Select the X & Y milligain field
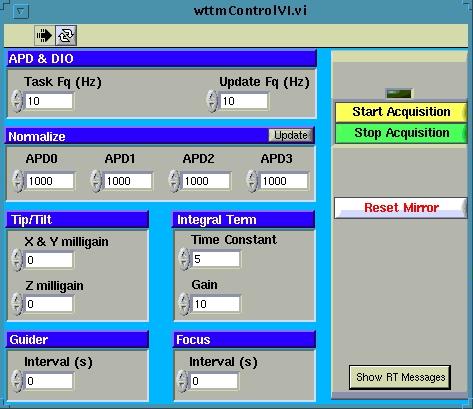Image resolution: width=473 pixels, height=409 pixels. [x=49, y=260]
